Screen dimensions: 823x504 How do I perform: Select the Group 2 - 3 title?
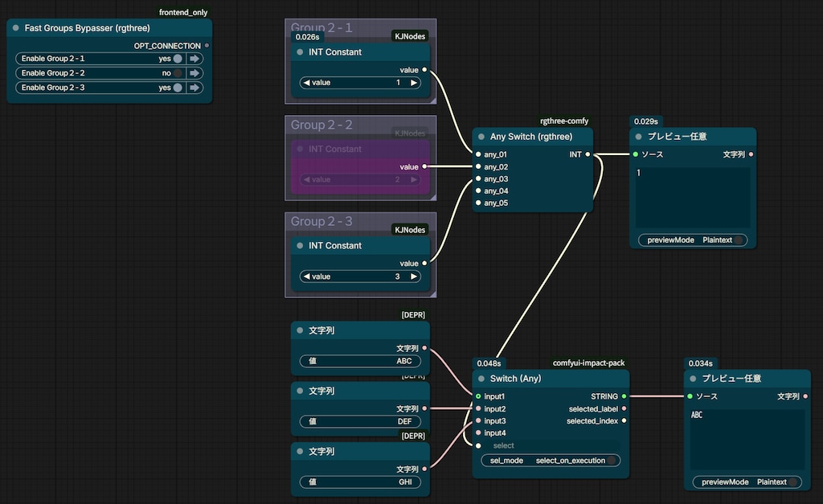point(321,222)
